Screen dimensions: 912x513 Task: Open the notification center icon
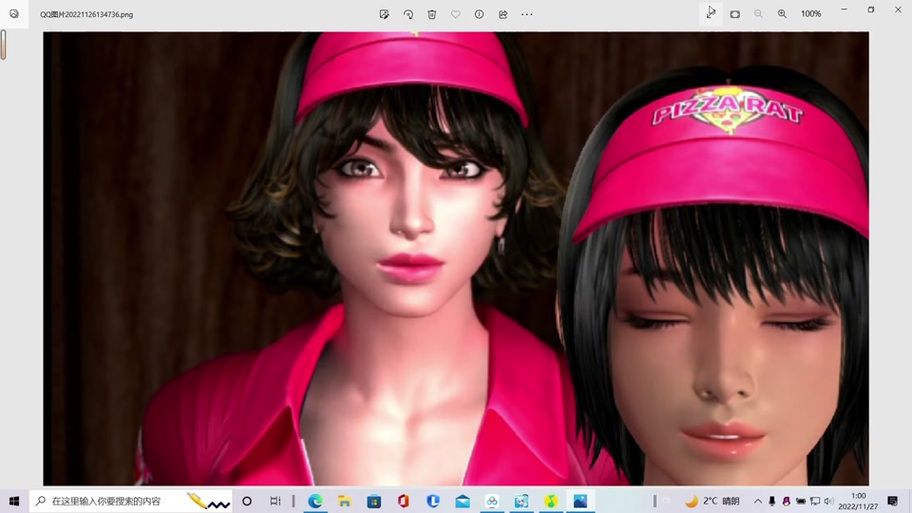(x=892, y=501)
